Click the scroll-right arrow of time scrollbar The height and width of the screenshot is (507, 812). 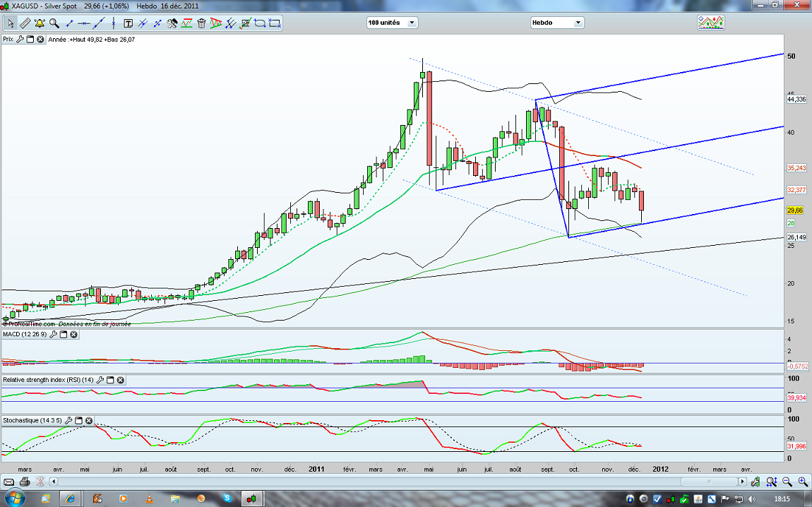pyautogui.click(x=742, y=482)
